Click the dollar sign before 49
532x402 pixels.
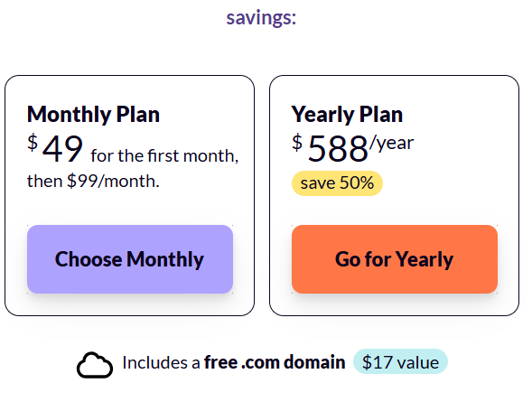(33, 143)
